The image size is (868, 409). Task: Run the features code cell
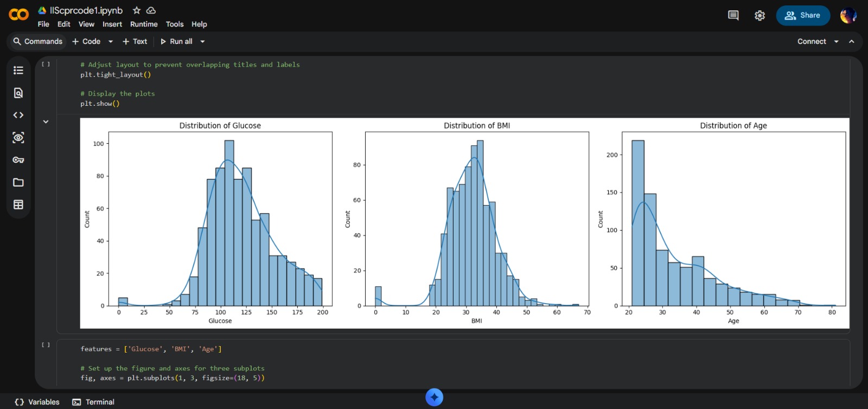coord(46,345)
